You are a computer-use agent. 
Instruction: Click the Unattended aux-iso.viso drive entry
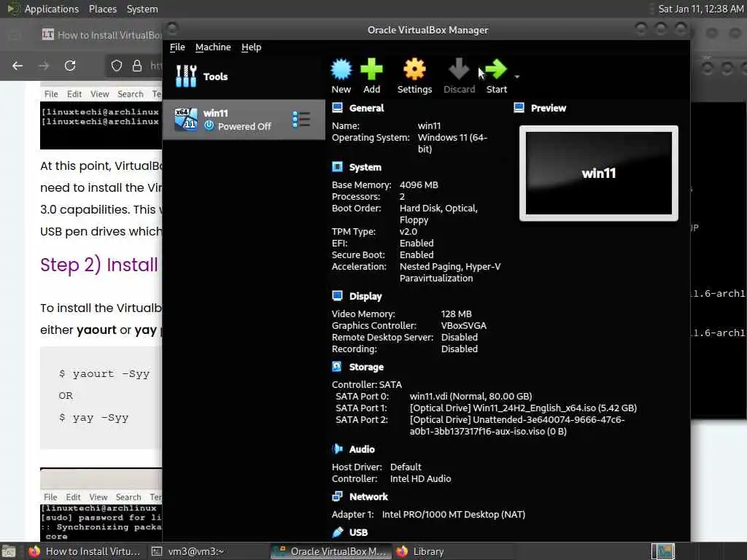coord(517,426)
